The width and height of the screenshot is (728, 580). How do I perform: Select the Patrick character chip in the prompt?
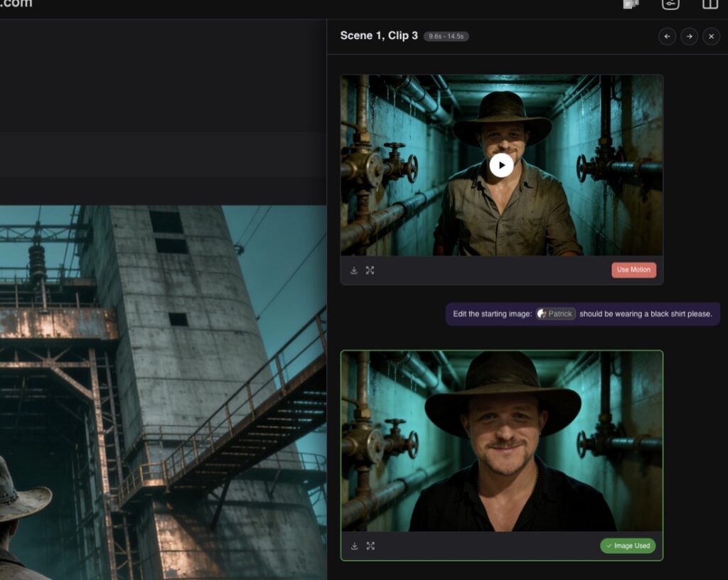[555, 313]
